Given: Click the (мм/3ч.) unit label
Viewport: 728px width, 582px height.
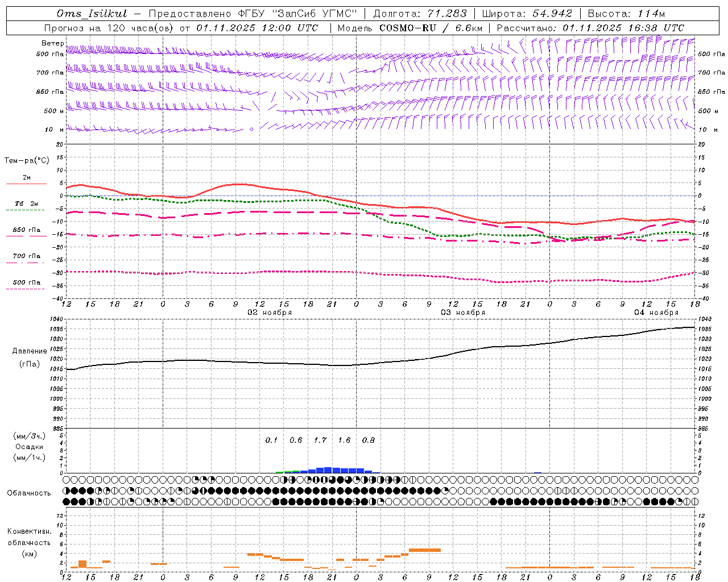Looking at the screenshot, I should [x=30, y=436].
